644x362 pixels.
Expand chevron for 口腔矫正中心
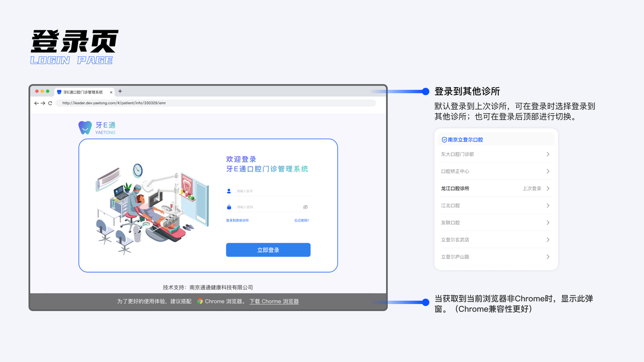(x=548, y=171)
